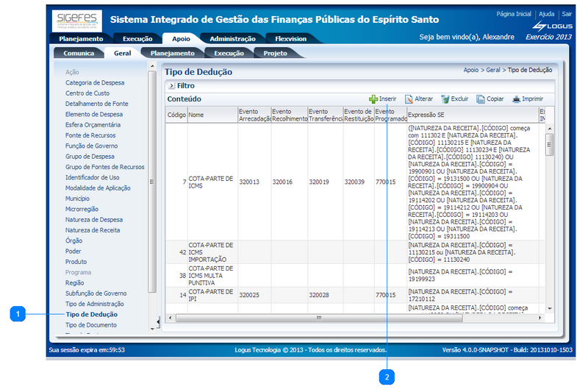Collapse the left sidebar with splitter arrow
The image size is (588, 392).
coord(158,321)
